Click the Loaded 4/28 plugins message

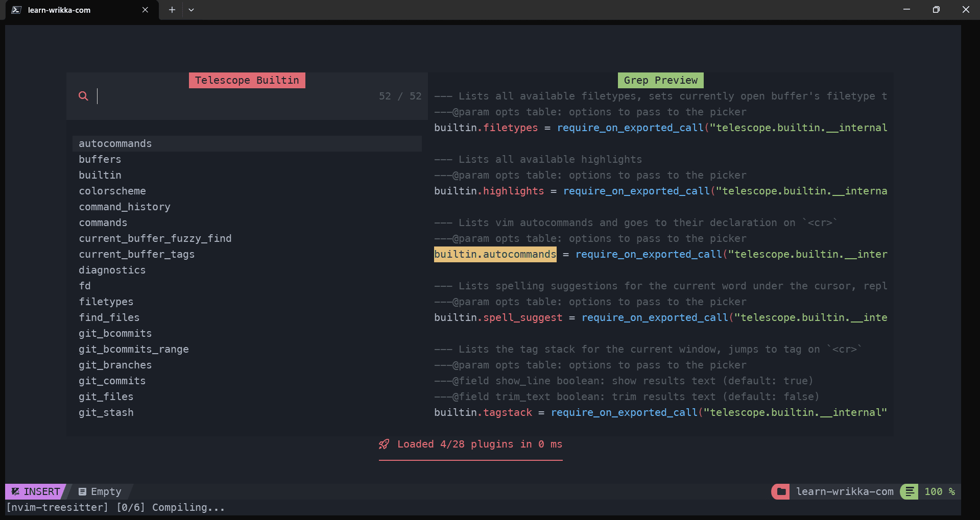(480, 444)
